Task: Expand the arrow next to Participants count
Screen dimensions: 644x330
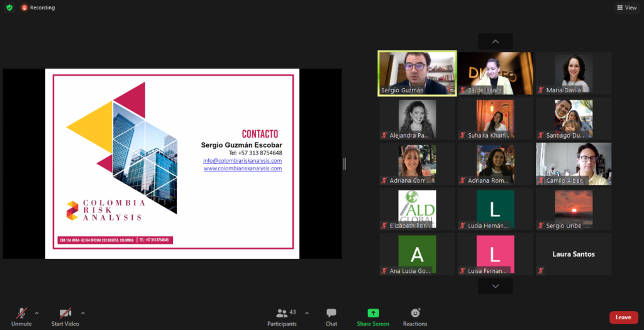Action: [307, 312]
